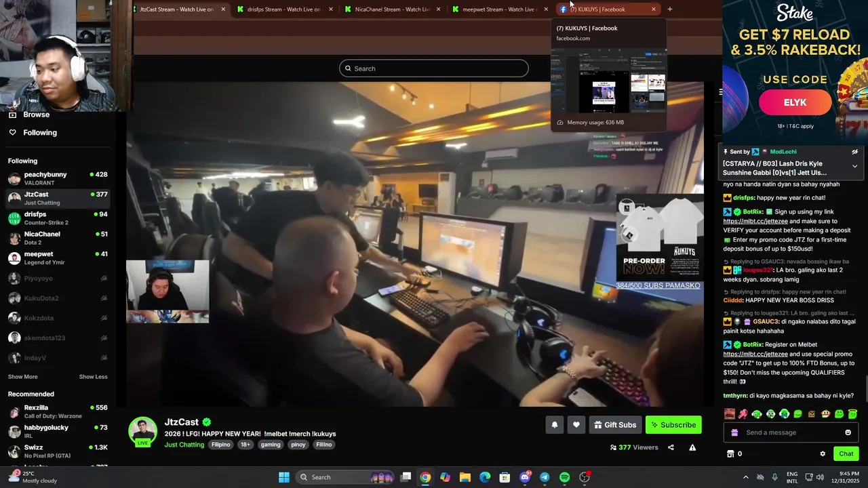Screen dimensions: 868x488
Task: Open Telegram from taskbar
Action: (x=545, y=477)
